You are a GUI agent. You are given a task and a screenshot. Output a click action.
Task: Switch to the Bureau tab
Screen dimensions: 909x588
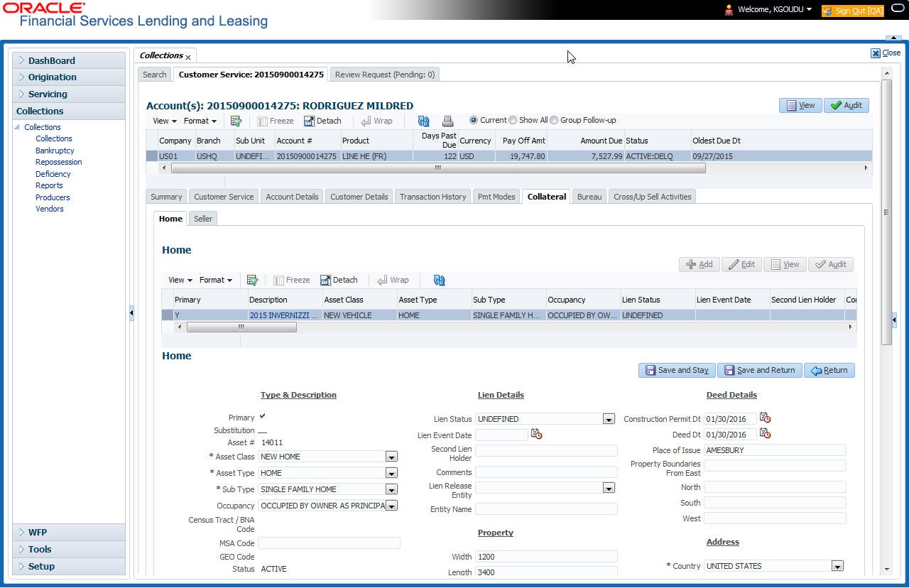(x=589, y=197)
